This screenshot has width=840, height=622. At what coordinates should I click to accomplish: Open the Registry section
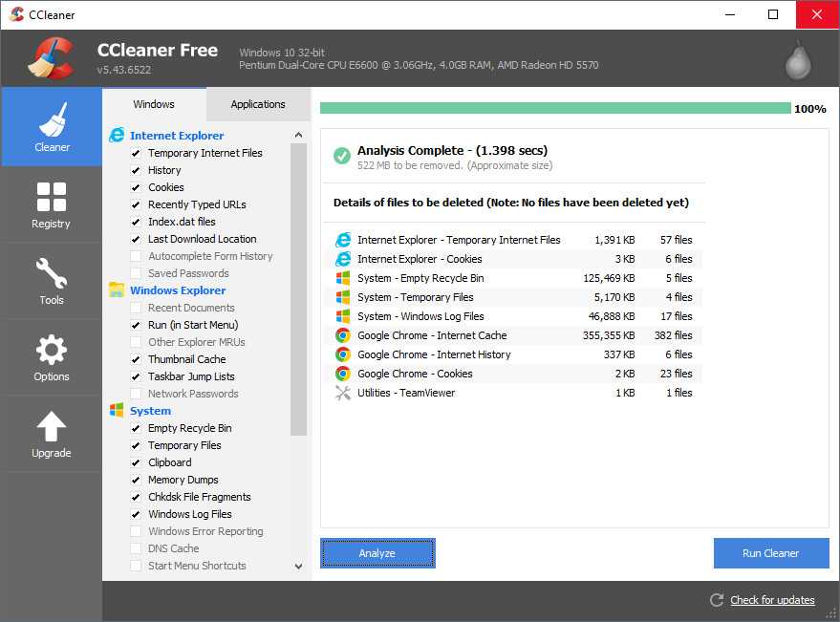click(52, 204)
